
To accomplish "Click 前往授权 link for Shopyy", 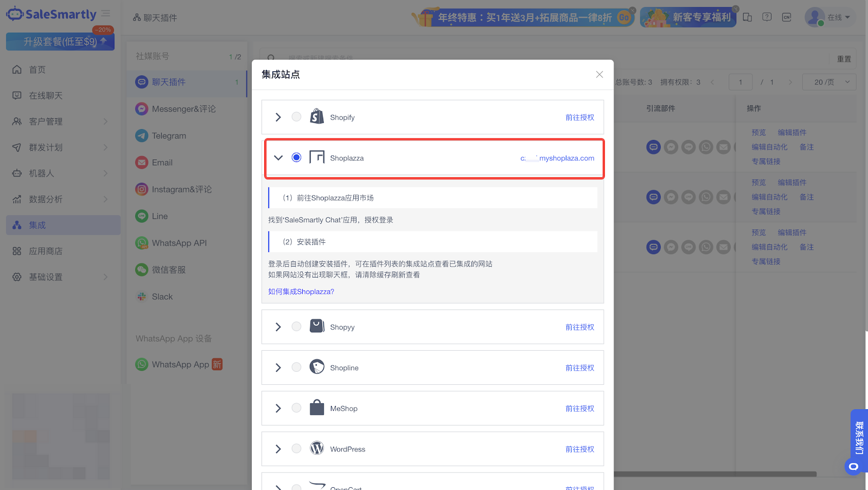I will coord(579,327).
